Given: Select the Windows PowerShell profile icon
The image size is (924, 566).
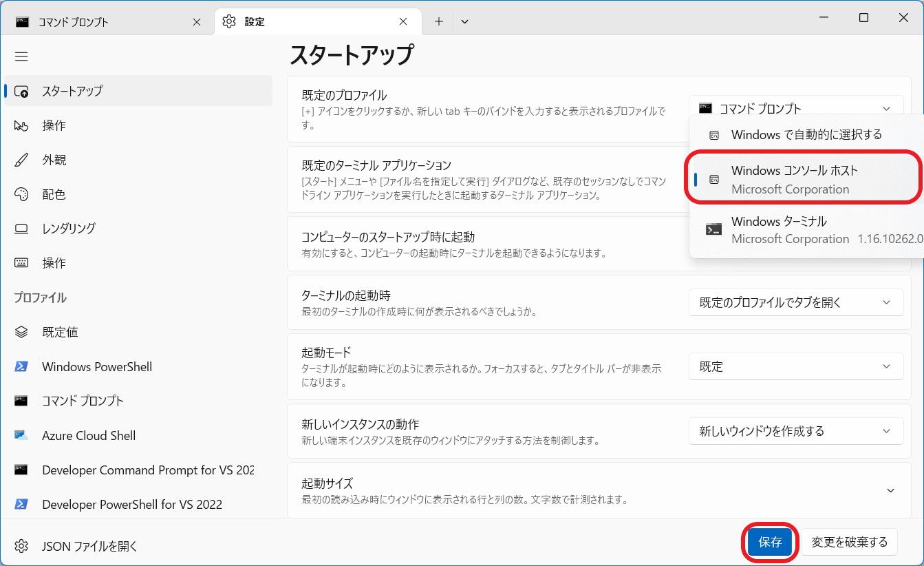Looking at the screenshot, I should click(21, 366).
